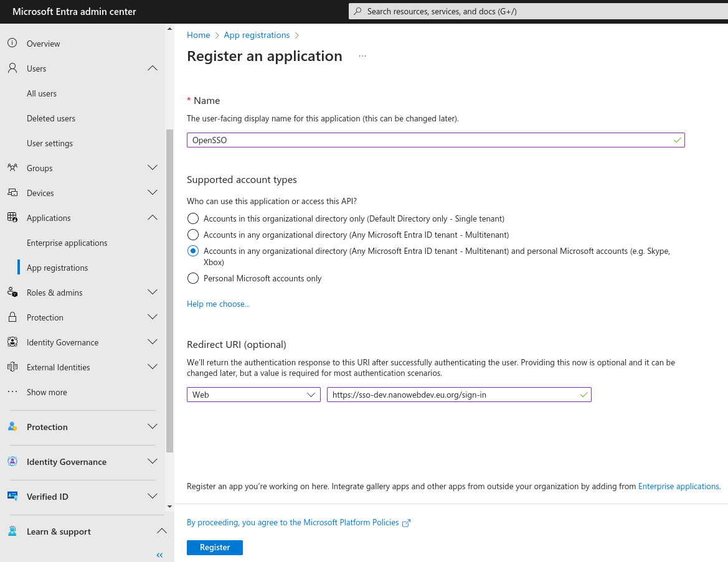This screenshot has width=728, height=562.
Task: Go to All users menu item
Action: pyautogui.click(x=42, y=93)
